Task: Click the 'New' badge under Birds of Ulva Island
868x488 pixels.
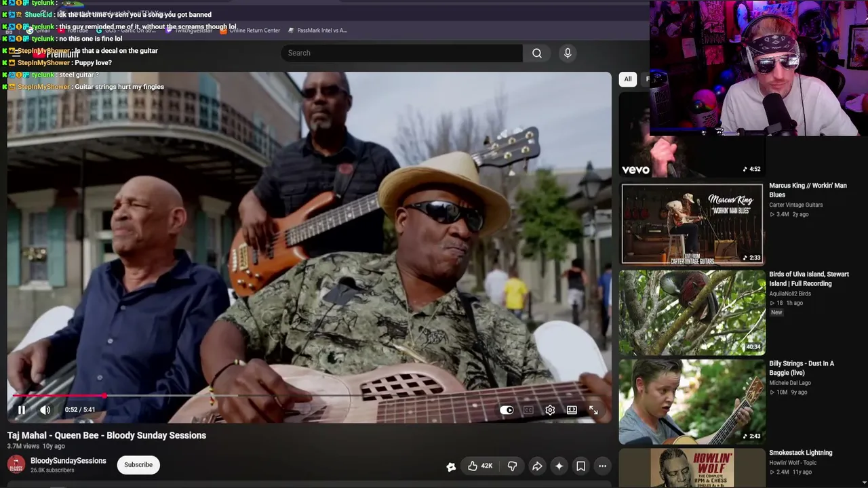Action: point(776,312)
